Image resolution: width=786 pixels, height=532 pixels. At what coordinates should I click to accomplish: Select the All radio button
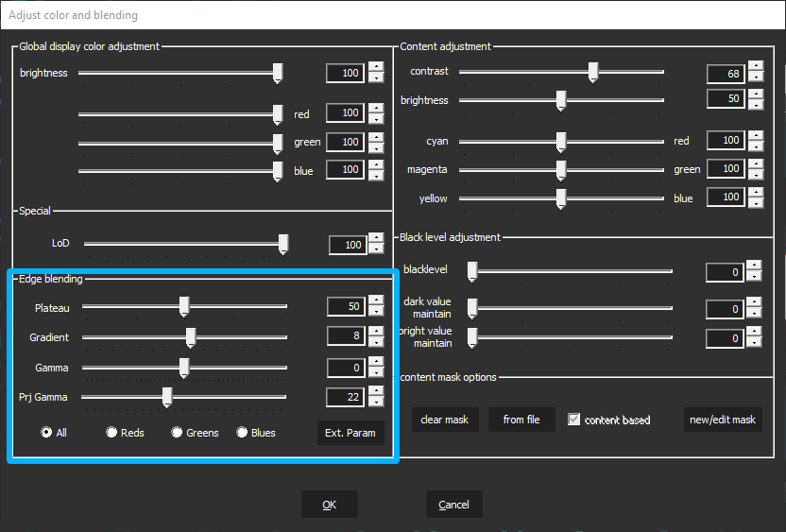click(x=45, y=433)
